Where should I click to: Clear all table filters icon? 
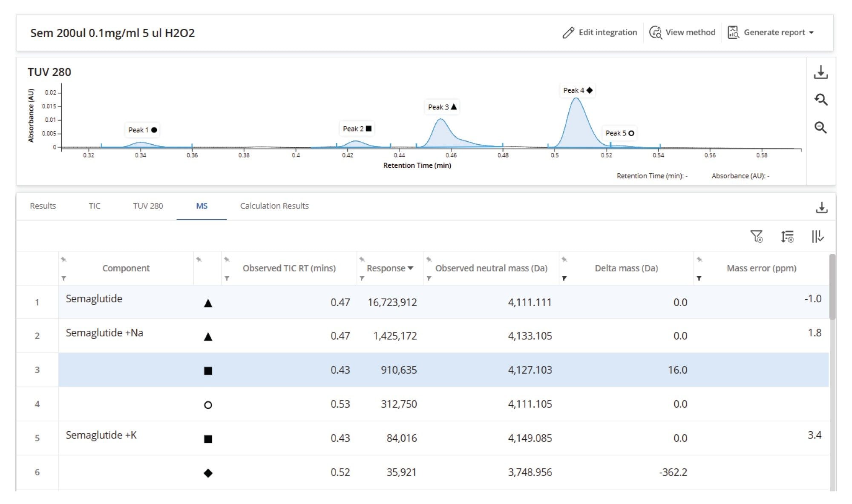pos(757,236)
